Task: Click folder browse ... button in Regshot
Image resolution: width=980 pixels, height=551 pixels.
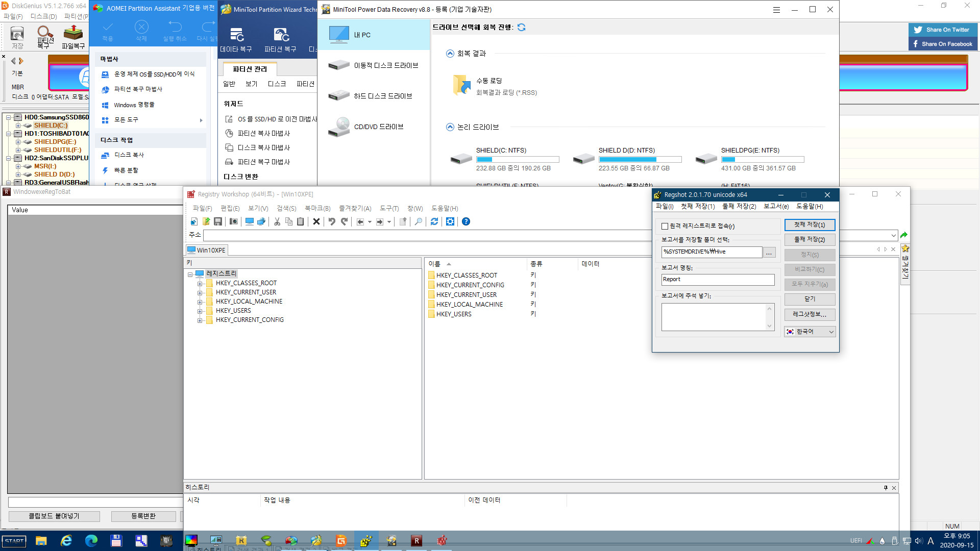Action: (x=769, y=252)
